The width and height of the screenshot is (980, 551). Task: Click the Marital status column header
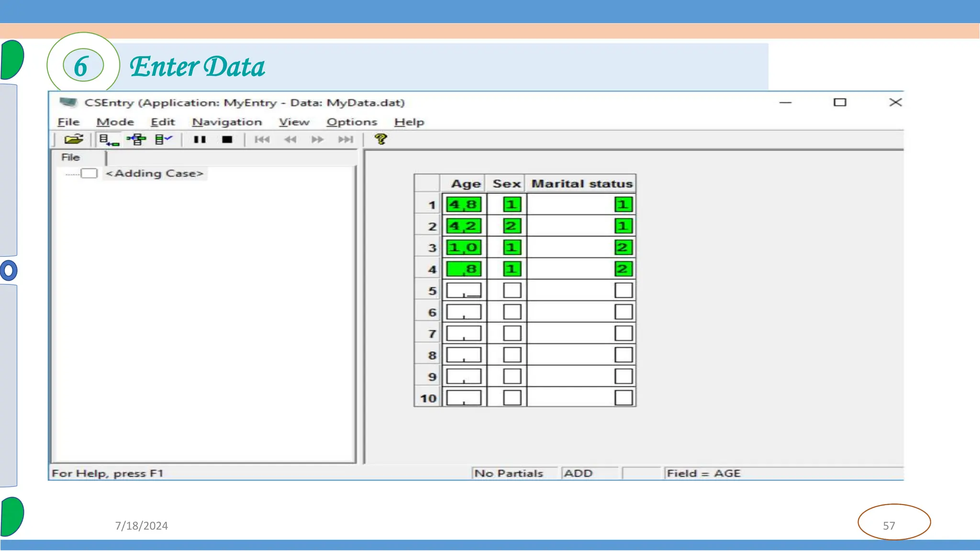tap(581, 184)
